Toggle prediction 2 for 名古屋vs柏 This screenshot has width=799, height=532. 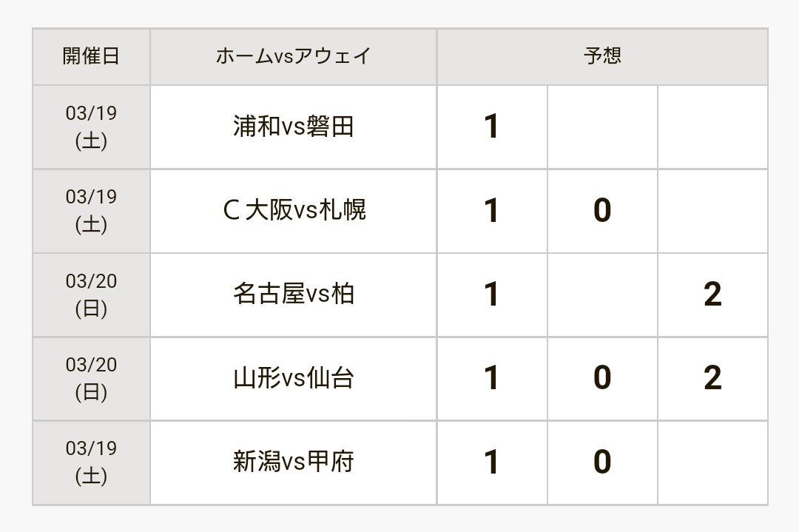(x=713, y=294)
